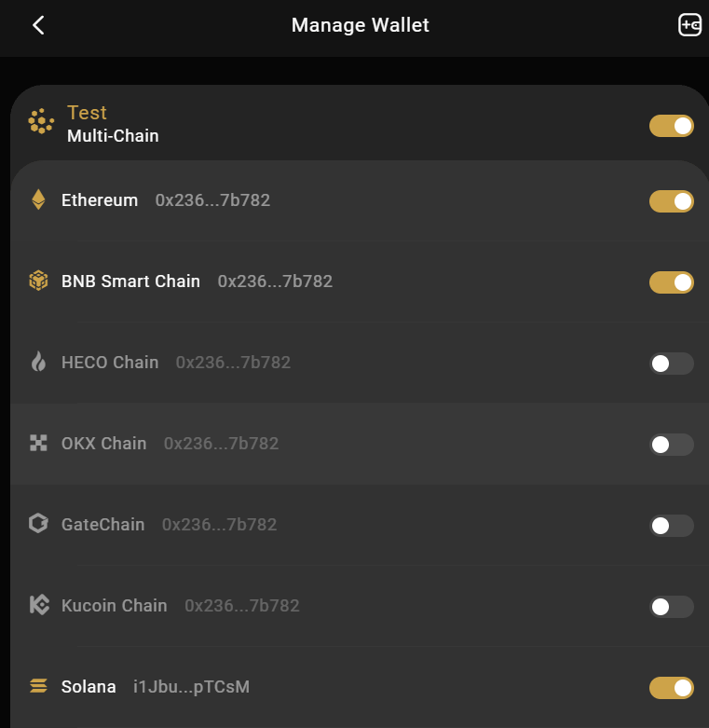
Task: Enable the Kucoin Chain switch
Action: coord(671,607)
